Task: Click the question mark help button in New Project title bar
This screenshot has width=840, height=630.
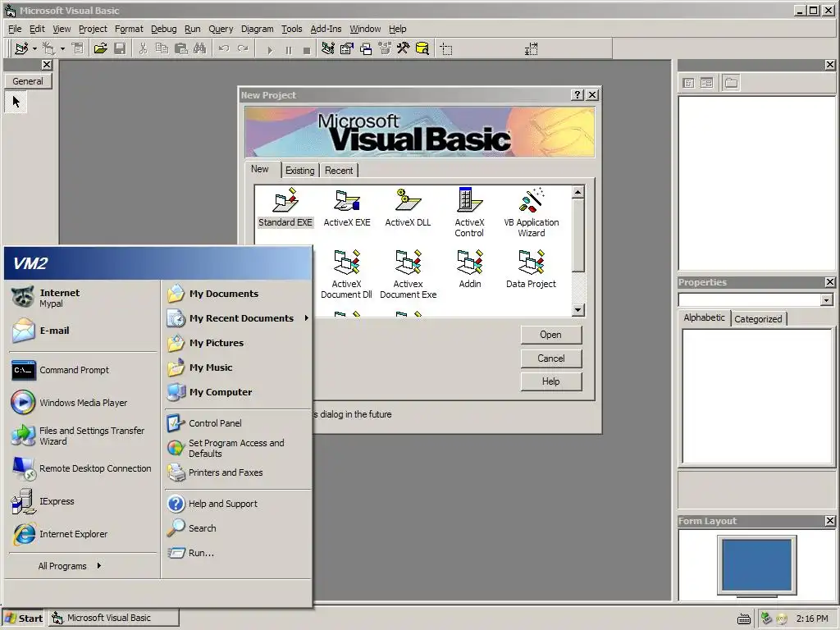Action: (577, 95)
